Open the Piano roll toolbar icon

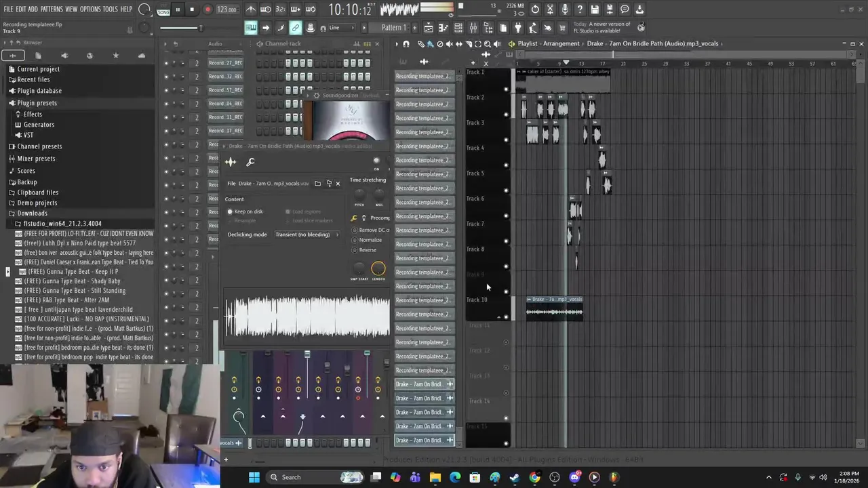click(x=443, y=28)
